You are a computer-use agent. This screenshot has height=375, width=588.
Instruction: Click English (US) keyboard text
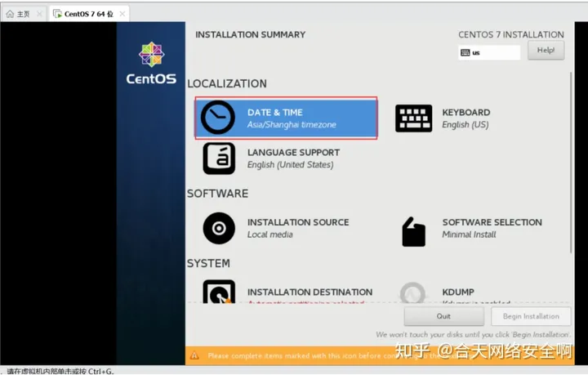click(x=465, y=125)
